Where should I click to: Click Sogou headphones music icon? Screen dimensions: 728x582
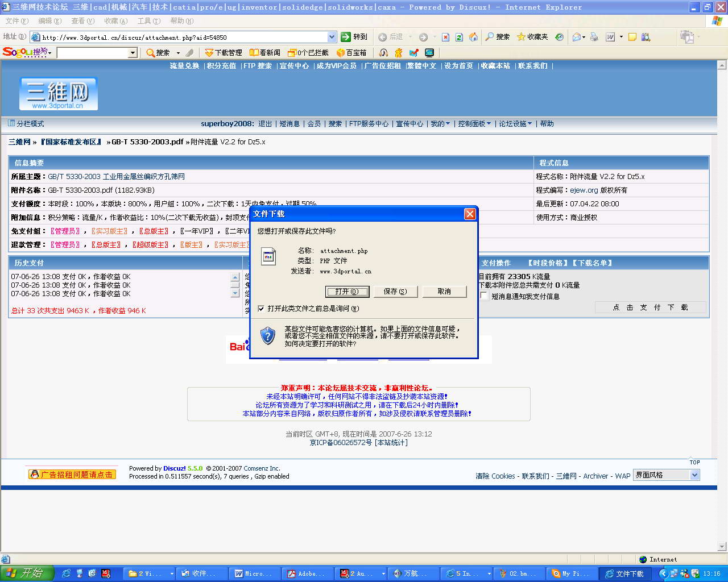[383, 52]
